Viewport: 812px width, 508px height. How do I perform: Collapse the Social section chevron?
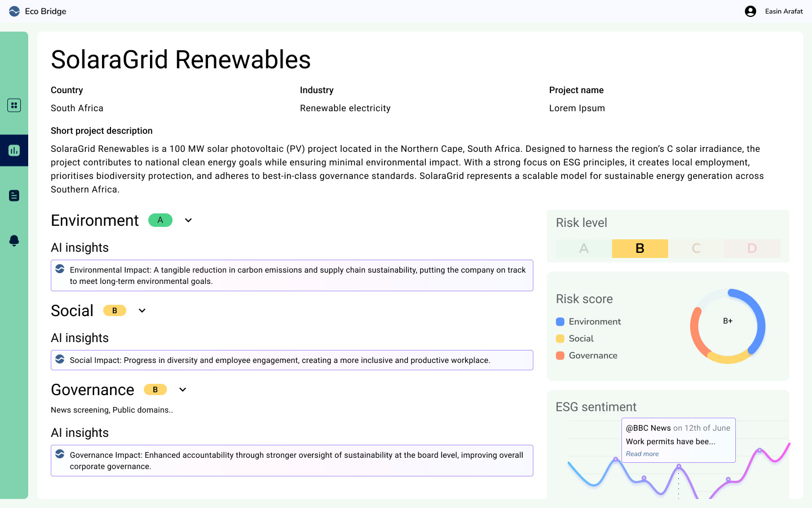(x=142, y=310)
